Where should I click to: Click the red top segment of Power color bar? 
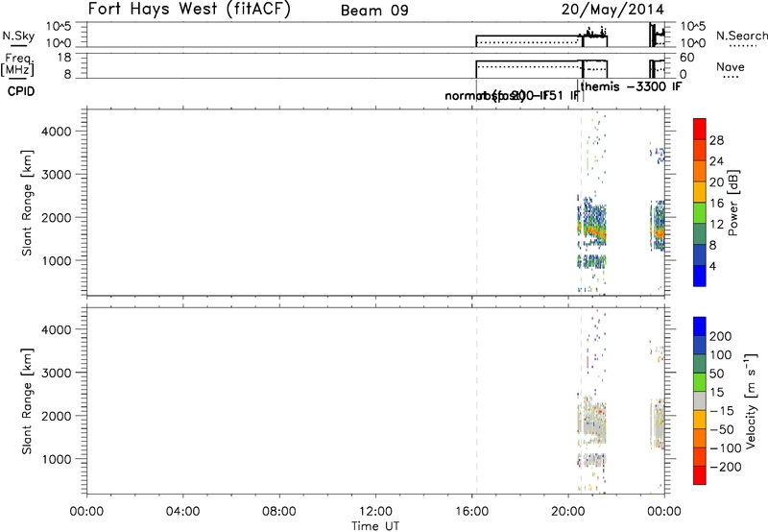click(x=700, y=129)
